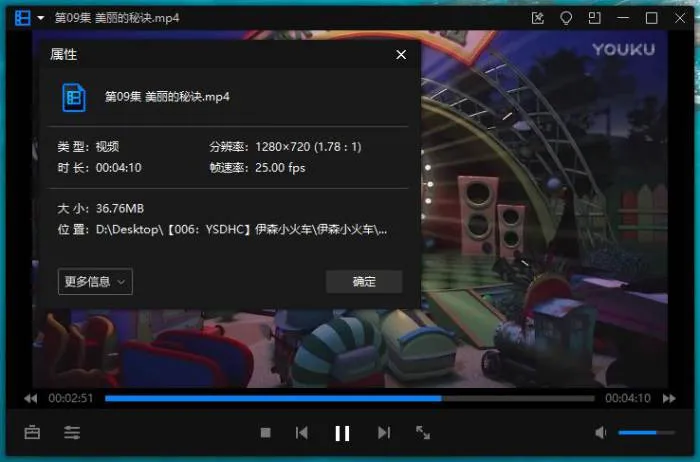
Task: Seek on the playback progress bar
Action: click(350, 398)
